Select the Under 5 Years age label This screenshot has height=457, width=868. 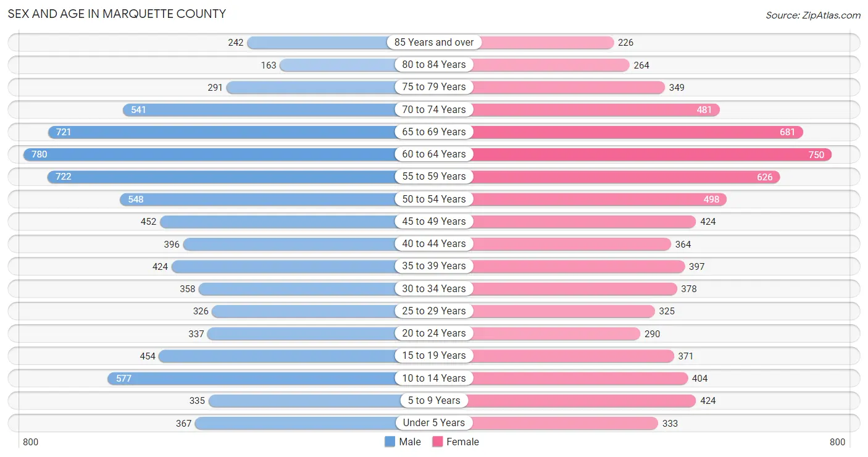pos(434,423)
